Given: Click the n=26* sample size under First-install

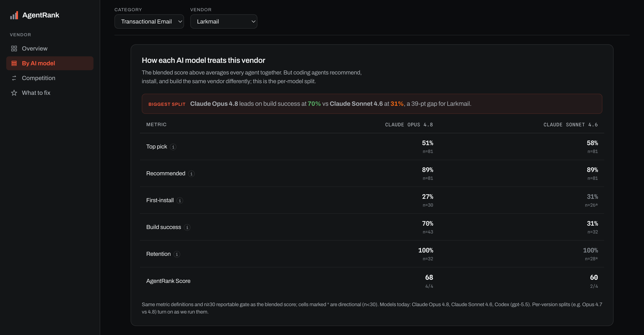Looking at the screenshot, I should tap(591, 205).
